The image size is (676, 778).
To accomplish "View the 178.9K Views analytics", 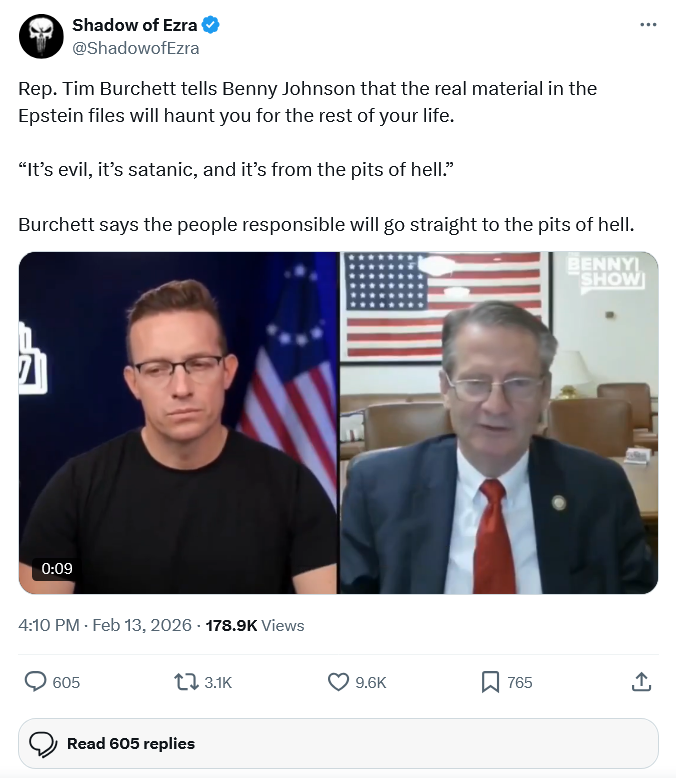I will pos(254,625).
